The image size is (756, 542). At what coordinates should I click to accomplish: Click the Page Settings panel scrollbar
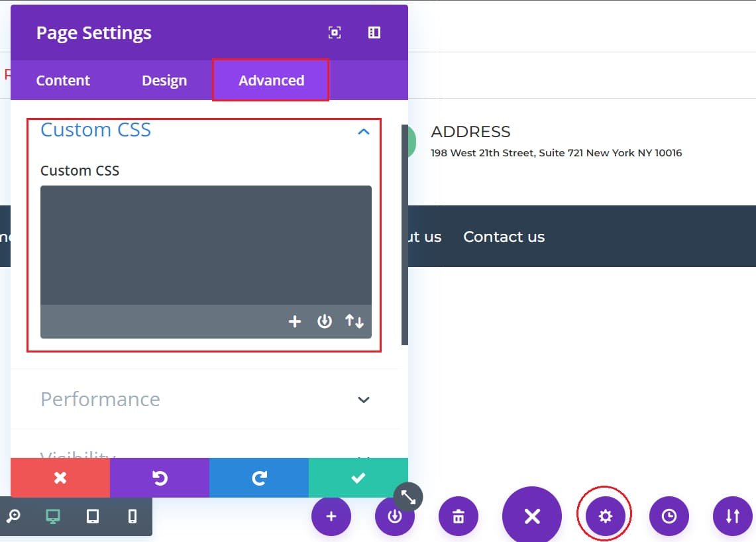405,235
